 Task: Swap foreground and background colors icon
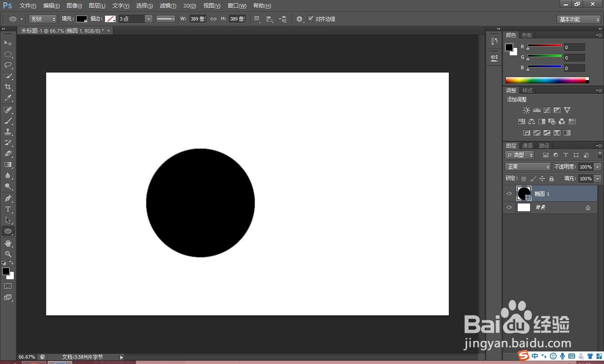11,263
